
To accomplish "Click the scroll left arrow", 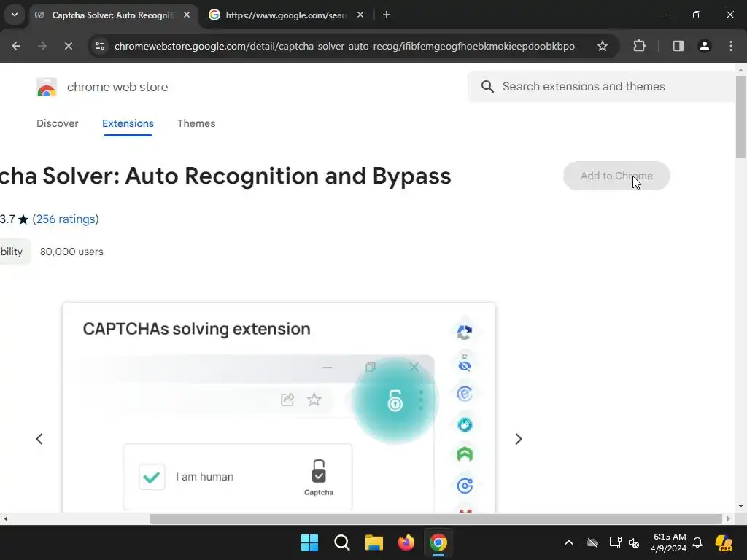I will pos(5,518).
